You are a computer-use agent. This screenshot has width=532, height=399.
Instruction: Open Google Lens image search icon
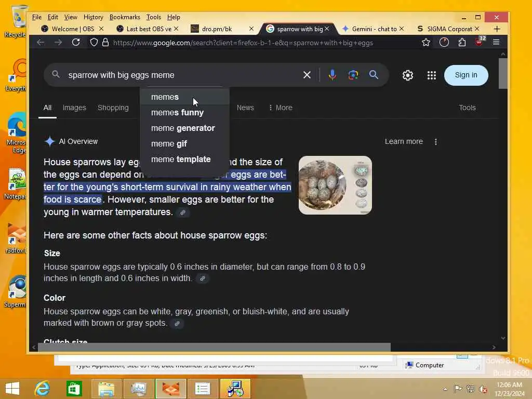[353, 75]
